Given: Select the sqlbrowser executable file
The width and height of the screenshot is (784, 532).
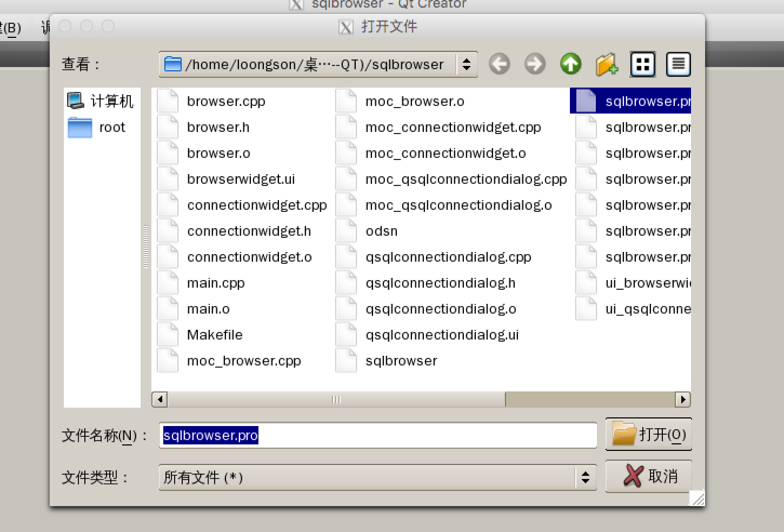Looking at the screenshot, I should [401, 361].
